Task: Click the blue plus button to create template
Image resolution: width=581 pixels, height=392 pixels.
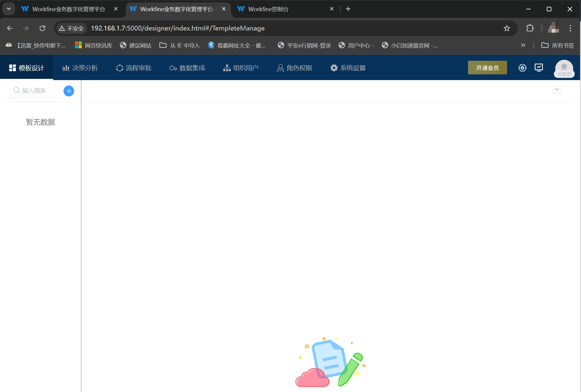Action: tap(69, 91)
